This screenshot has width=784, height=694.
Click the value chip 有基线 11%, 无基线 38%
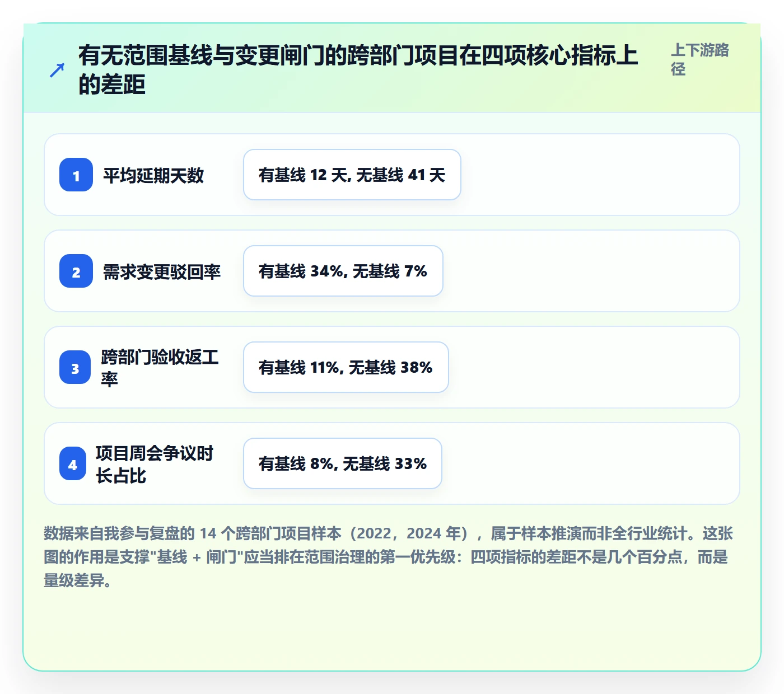pyautogui.click(x=346, y=367)
